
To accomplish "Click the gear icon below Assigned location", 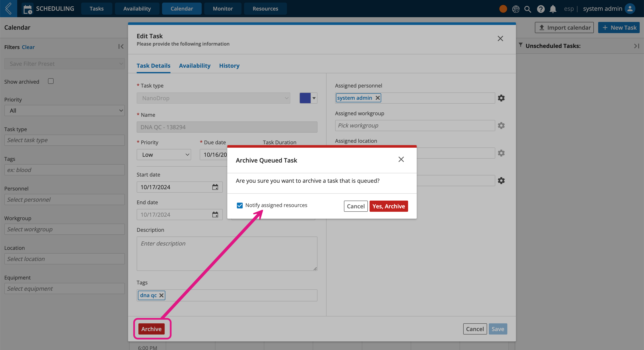I will point(501,181).
